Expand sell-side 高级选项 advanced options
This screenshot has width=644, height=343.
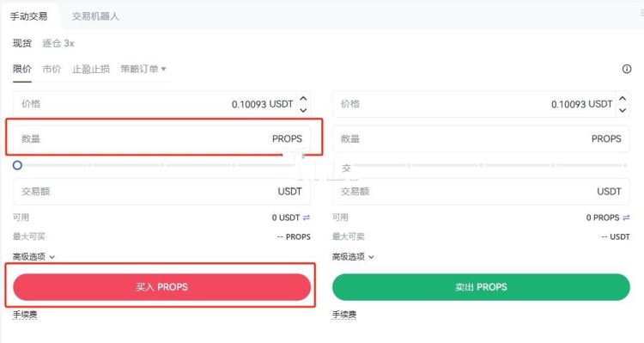(x=353, y=257)
